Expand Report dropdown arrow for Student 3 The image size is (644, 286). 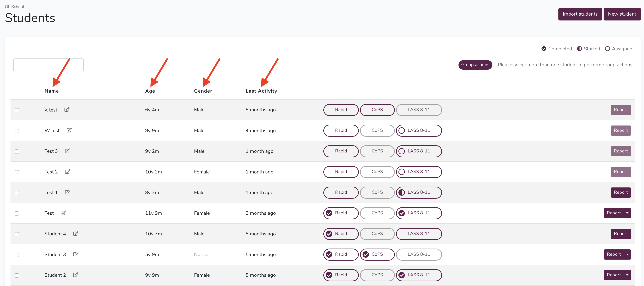click(627, 254)
